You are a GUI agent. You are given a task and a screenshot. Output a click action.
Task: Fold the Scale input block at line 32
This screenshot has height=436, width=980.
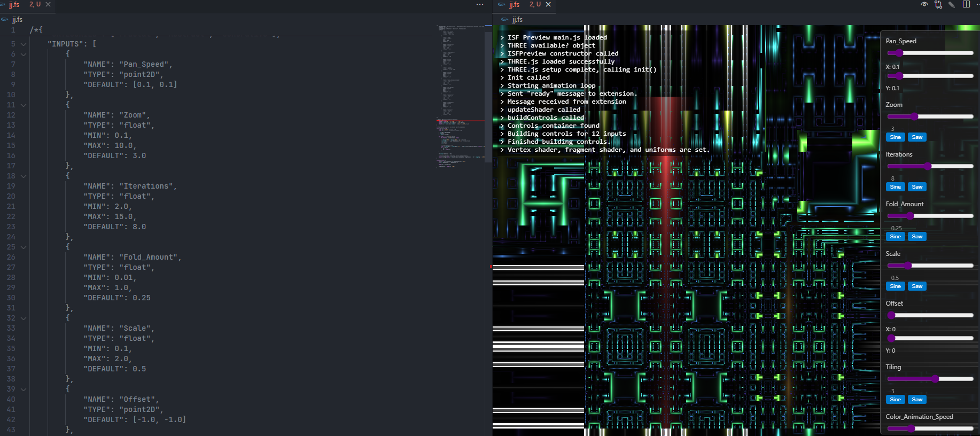[x=24, y=318]
